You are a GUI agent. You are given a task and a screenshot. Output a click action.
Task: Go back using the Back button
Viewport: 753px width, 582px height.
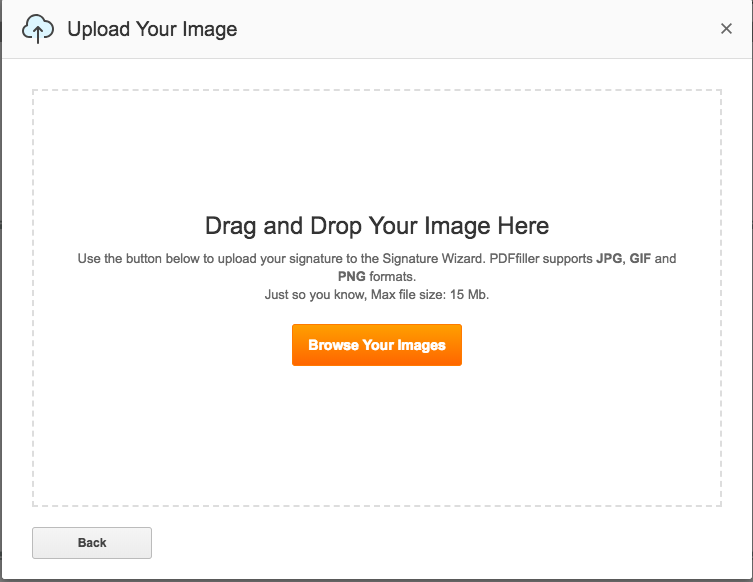coord(92,543)
